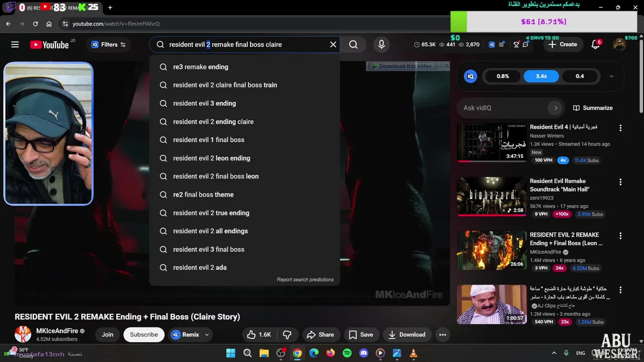Viewport: 644px width, 362px height.
Task: Open the Windows Start menu
Action: [x=230, y=353]
